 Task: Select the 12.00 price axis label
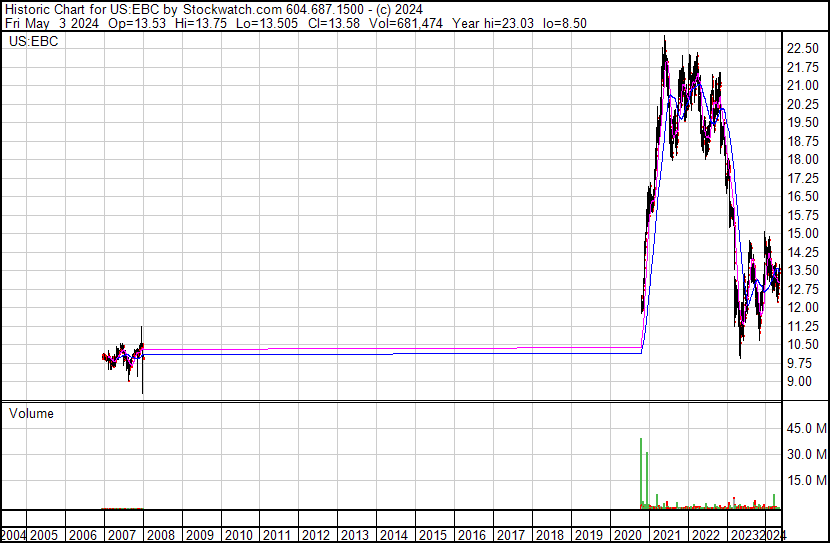click(802, 307)
